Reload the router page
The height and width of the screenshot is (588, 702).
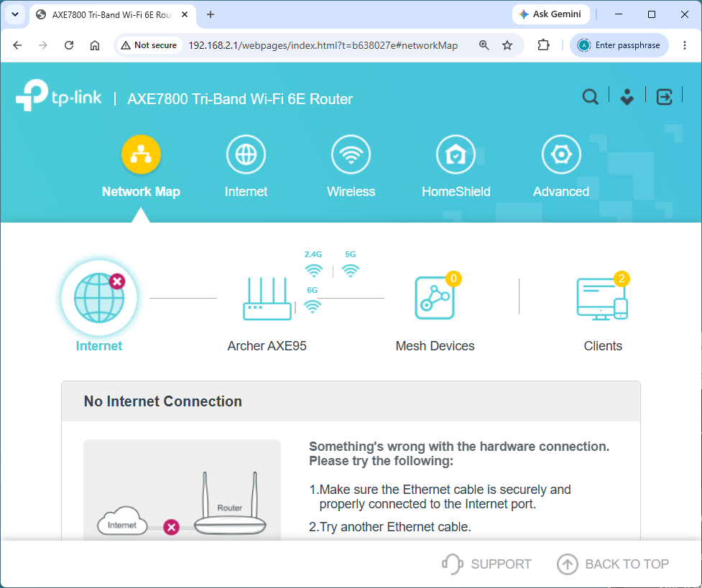(x=69, y=45)
